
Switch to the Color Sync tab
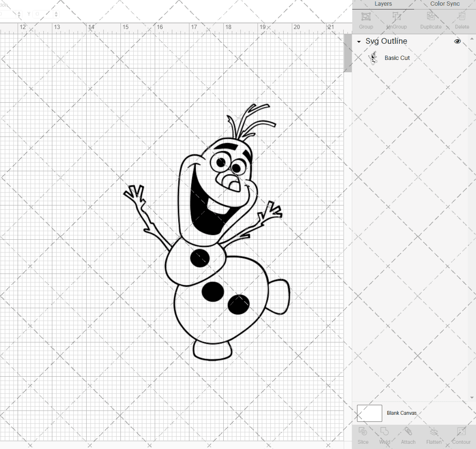pyautogui.click(x=445, y=4)
